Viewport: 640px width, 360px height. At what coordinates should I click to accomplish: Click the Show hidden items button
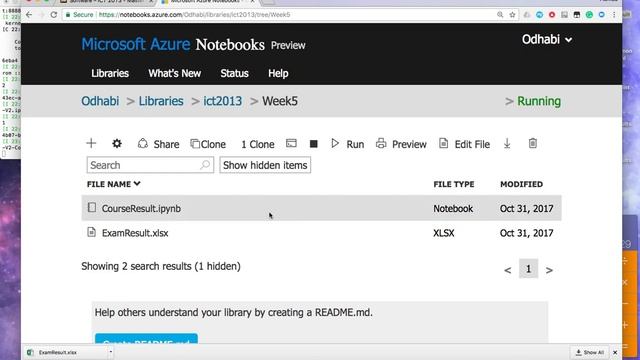click(x=265, y=165)
